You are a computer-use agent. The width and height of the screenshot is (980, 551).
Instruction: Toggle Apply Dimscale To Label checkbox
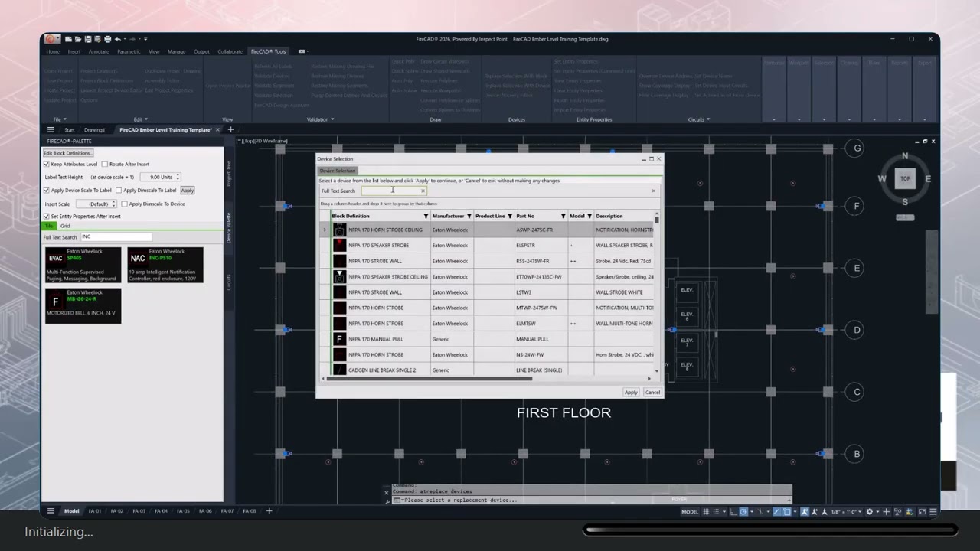[119, 190]
